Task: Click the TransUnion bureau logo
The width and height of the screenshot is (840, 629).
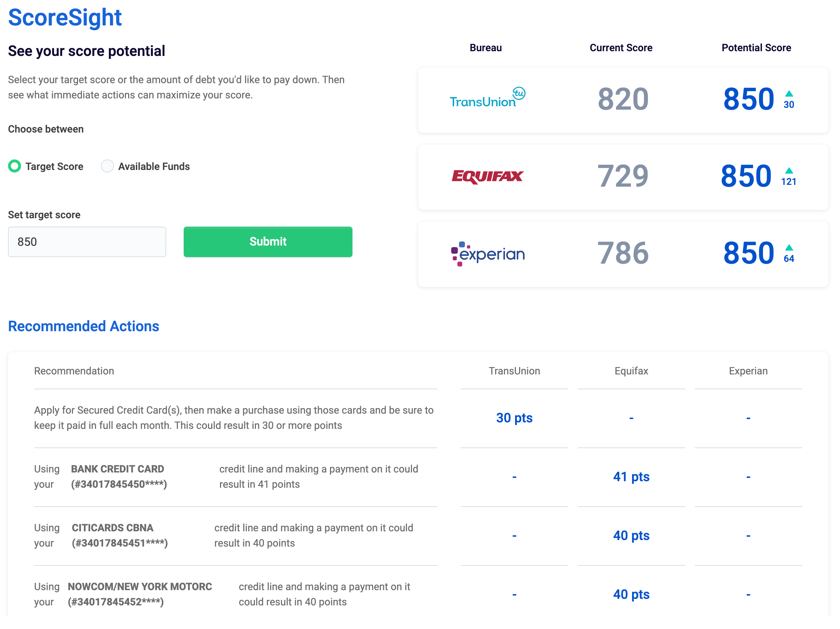Action: click(487, 99)
